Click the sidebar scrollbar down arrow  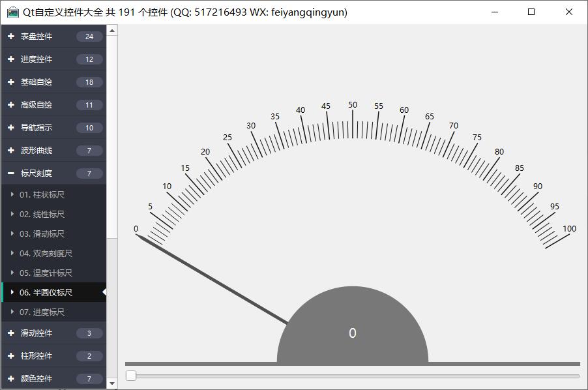112,383
